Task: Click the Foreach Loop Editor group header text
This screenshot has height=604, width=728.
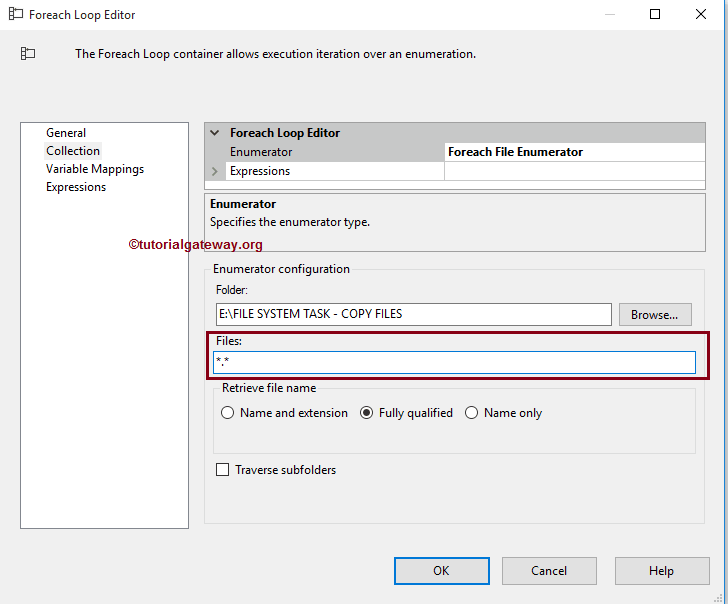Action: point(285,133)
